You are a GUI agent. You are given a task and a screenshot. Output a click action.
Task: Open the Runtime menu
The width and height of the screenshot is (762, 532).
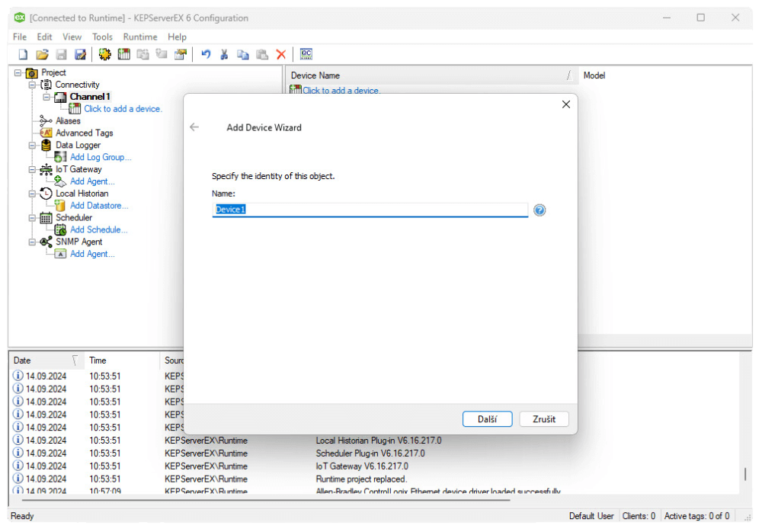[x=139, y=36]
